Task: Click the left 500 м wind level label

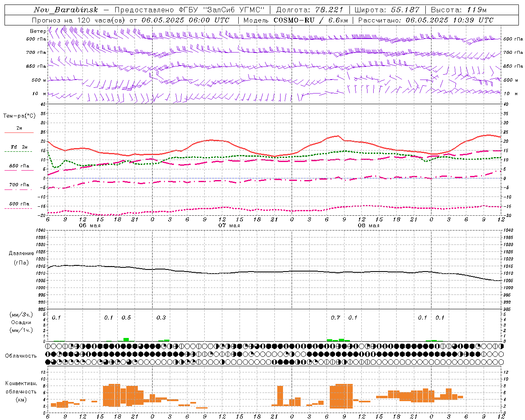Action: 39,80
